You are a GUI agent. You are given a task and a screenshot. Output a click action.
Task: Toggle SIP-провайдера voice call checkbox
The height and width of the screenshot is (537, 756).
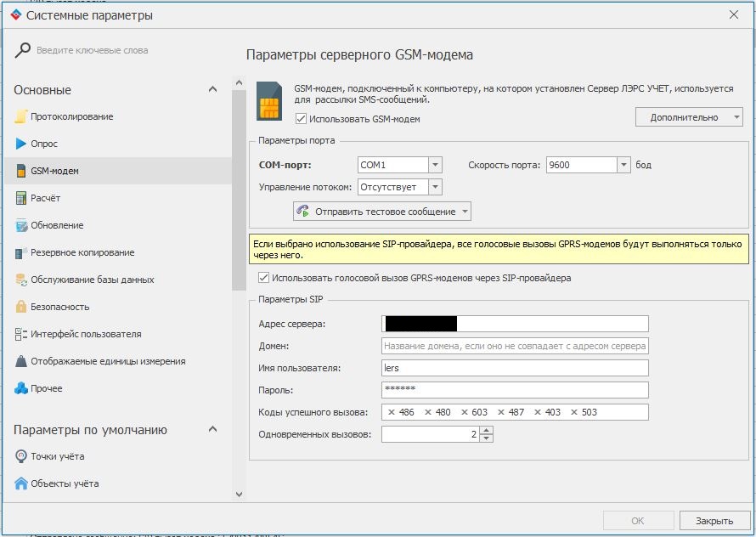point(264,278)
